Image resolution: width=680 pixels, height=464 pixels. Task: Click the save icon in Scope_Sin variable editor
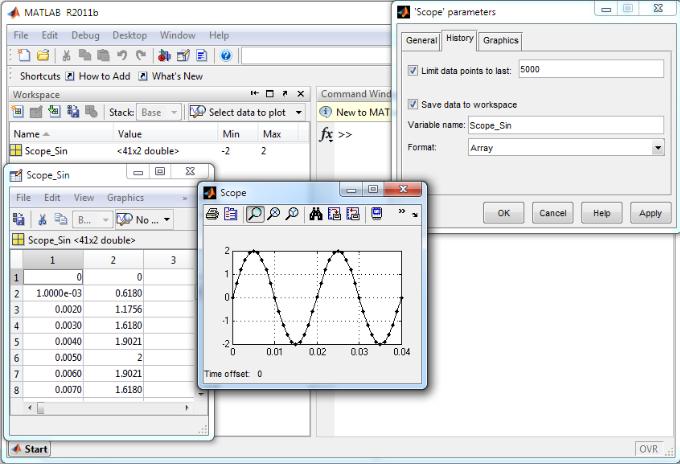click(19, 219)
